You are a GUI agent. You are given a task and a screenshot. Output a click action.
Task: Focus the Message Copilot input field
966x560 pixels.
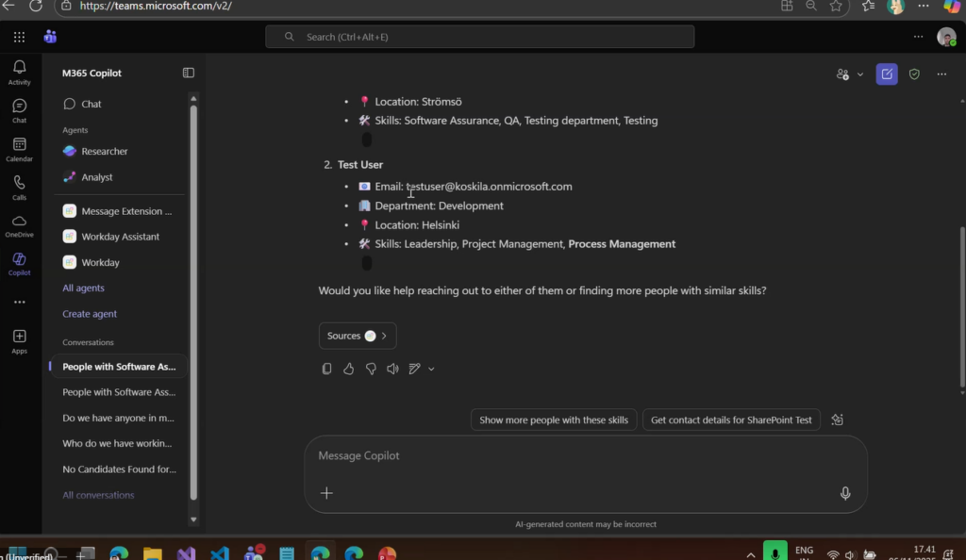[x=585, y=456]
